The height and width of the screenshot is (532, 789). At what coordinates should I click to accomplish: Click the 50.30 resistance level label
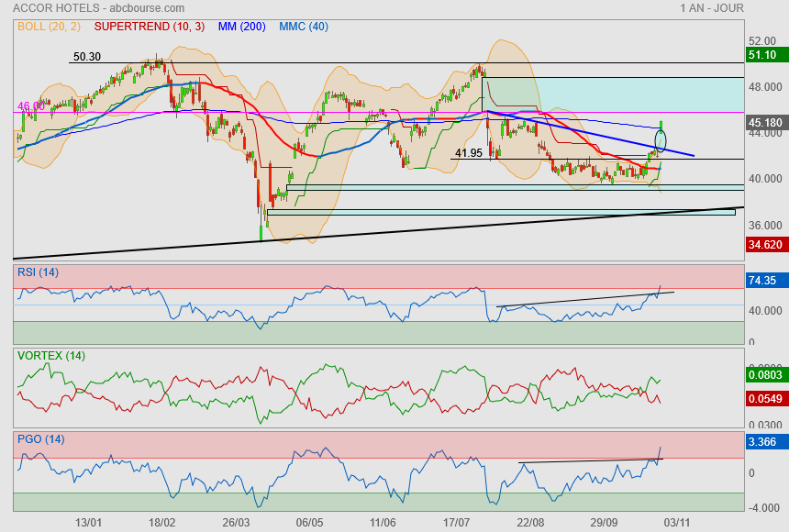[x=86, y=57]
